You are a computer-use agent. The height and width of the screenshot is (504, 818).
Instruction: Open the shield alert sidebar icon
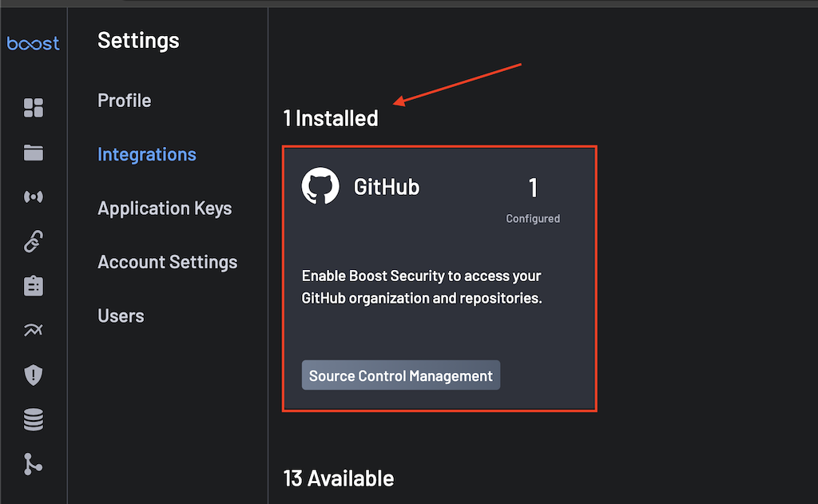34,375
